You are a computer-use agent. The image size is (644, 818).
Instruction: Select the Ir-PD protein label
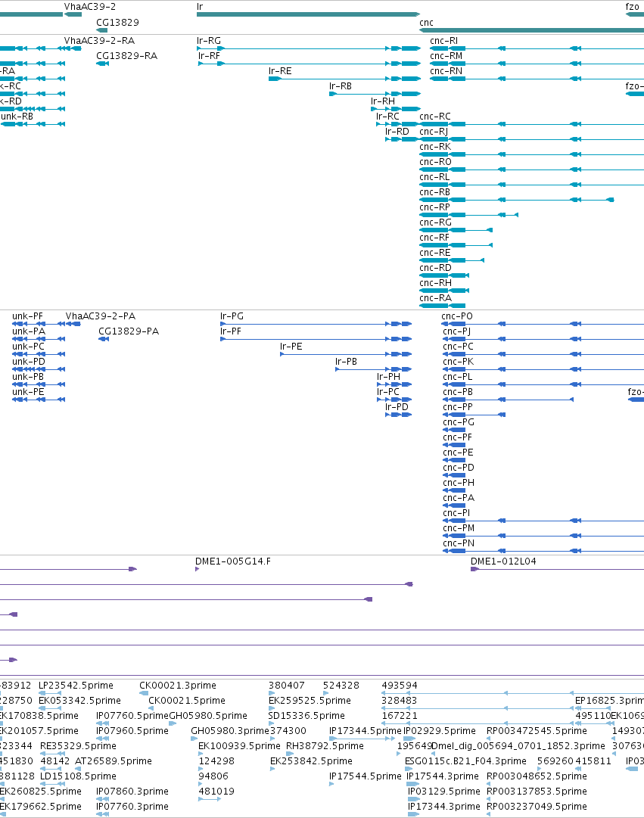tap(397, 407)
